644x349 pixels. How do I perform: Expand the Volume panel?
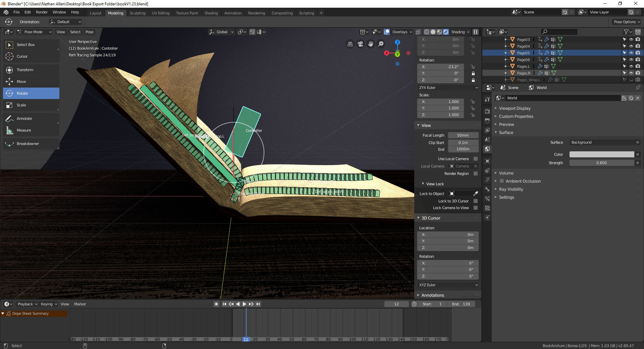pyautogui.click(x=506, y=173)
